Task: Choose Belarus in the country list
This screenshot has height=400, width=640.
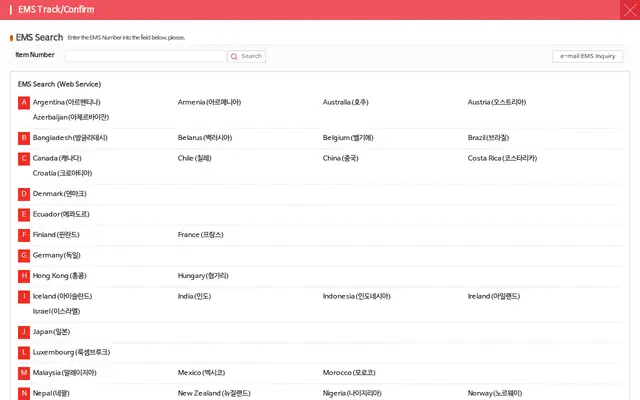Action: click(x=205, y=138)
